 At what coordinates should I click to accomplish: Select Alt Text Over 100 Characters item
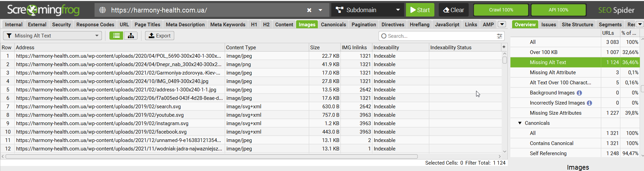coord(575,82)
